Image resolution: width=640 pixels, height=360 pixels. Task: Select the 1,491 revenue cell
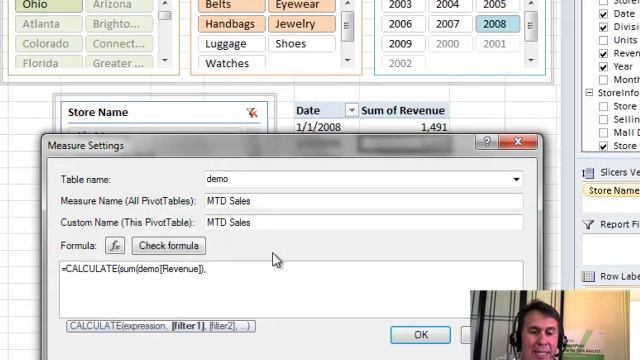point(404,127)
